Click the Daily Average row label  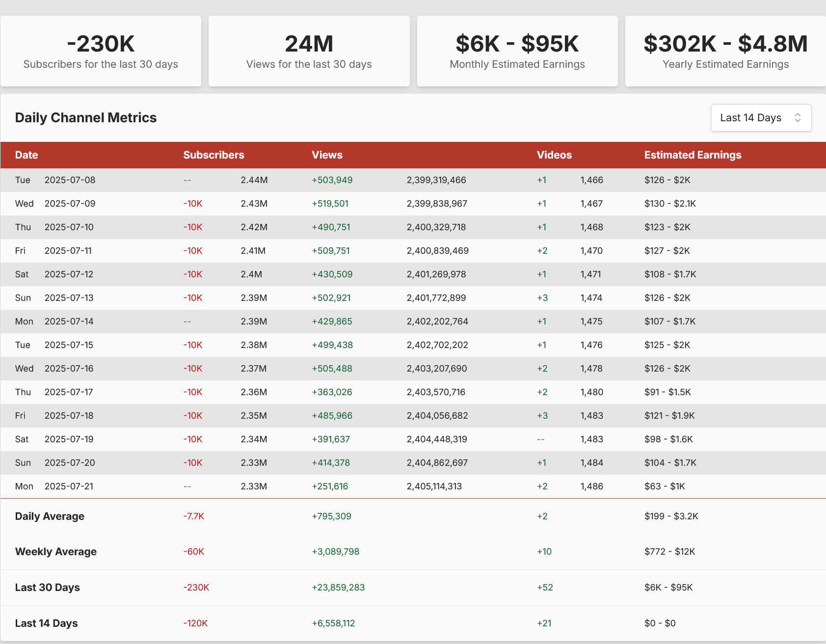point(50,516)
